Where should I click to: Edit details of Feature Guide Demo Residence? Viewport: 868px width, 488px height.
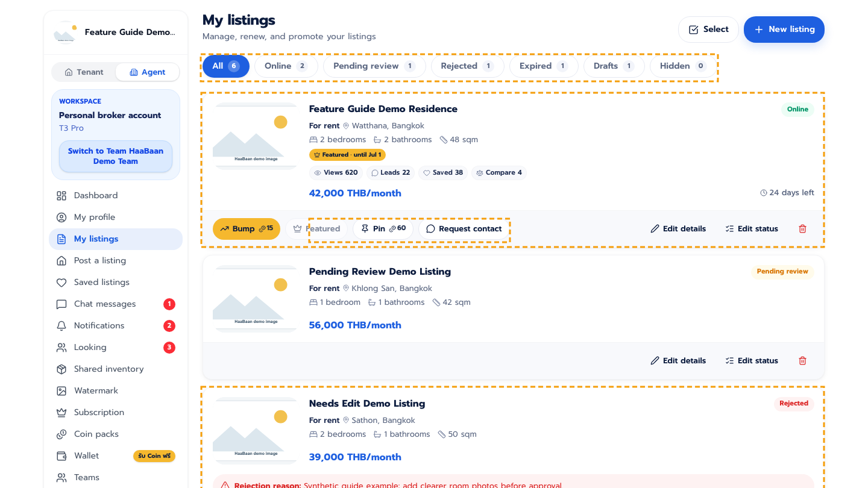tap(678, 229)
